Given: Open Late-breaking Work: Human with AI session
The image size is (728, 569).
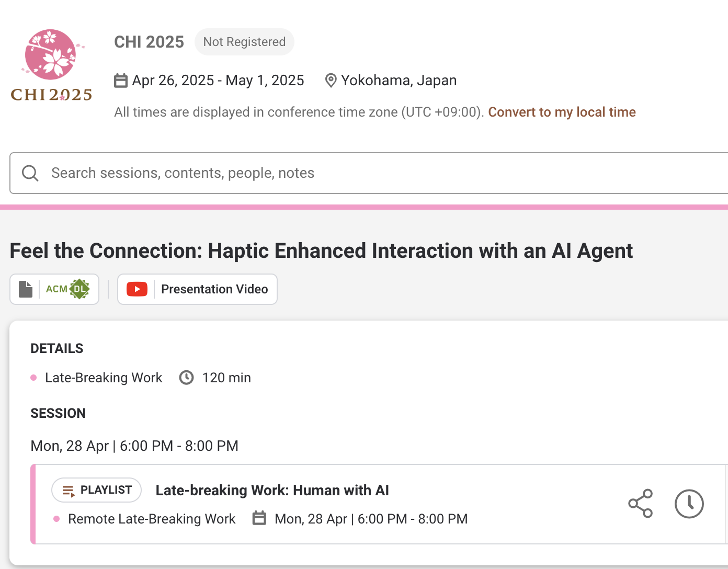Looking at the screenshot, I should pyautogui.click(x=272, y=490).
